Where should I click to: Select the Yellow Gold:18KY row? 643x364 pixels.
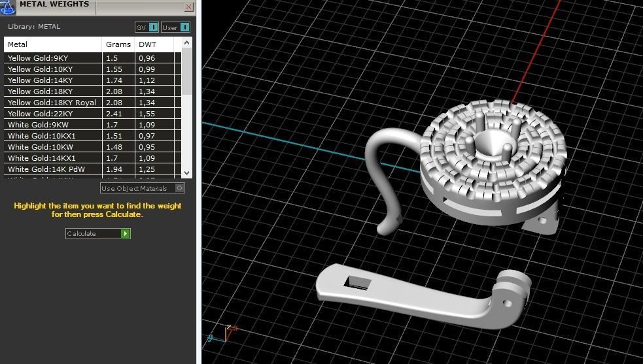coord(92,91)
